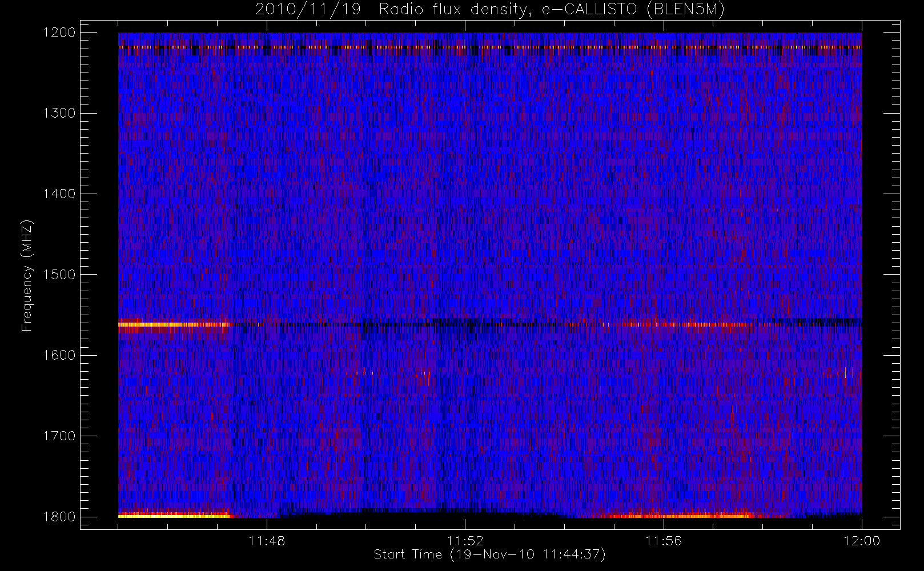
Task: Click the plot title '2010/11/19 Radio flux density'
Action: pyautogui.click(x=490, y=9)
